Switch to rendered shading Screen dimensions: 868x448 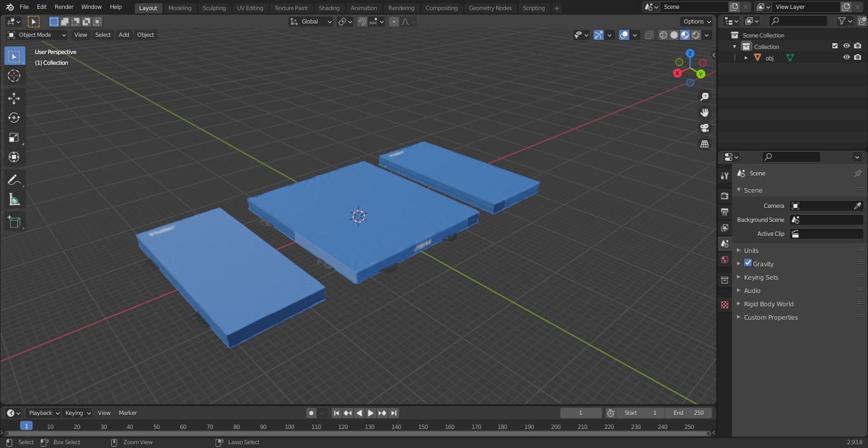[x=696, y=35]
